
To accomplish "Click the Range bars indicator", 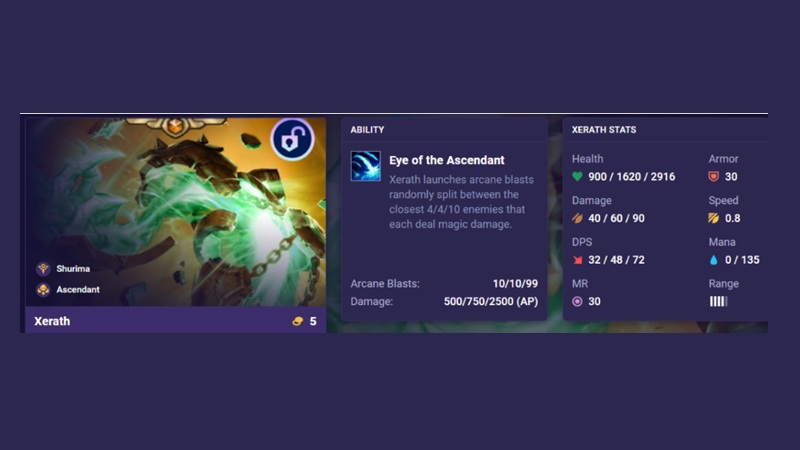I will pyautogui.click(x=718, y=302).
